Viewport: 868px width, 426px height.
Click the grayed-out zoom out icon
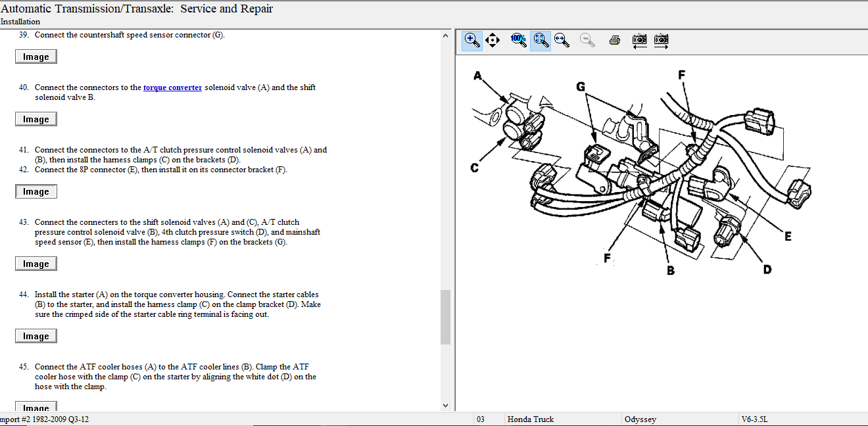coord(587,40)
